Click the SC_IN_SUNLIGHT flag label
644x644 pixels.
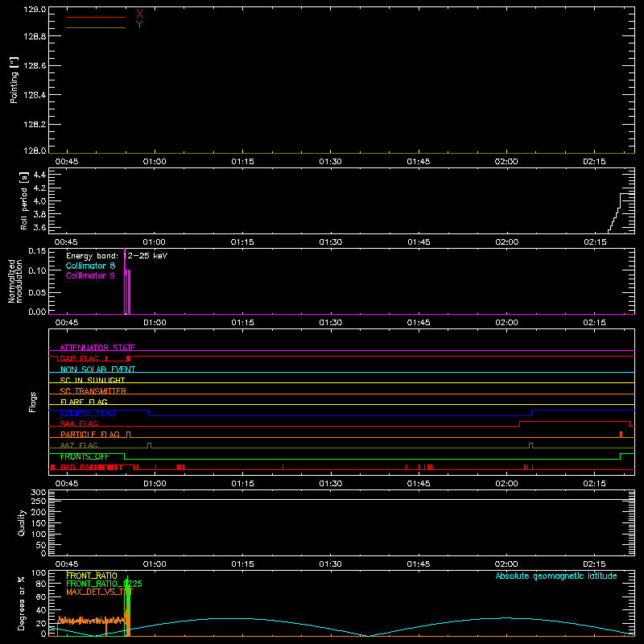93,380
